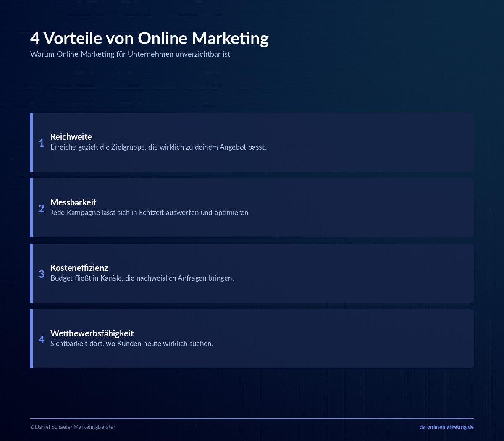Select the number 4 beside Wettbewerbsfähigkeit
Screen dimensions: 504x441
[42, 340]
